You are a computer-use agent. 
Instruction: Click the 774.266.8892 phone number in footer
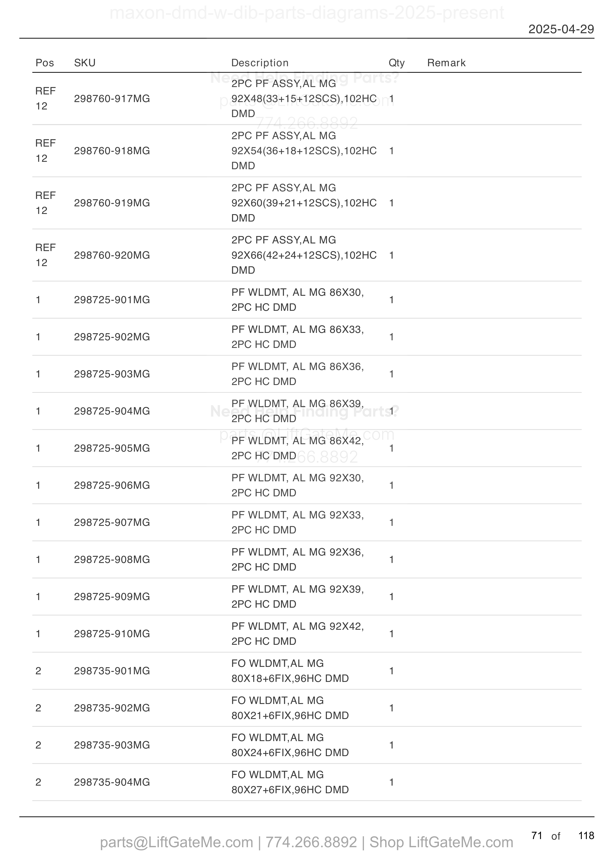tap(311, 842)
